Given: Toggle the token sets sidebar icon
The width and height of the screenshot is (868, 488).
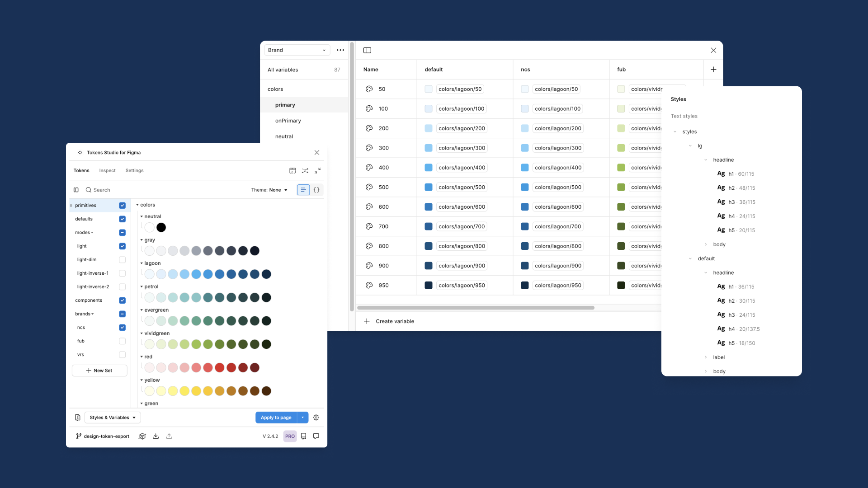Looking at the screenshot, I should [76, 190].
